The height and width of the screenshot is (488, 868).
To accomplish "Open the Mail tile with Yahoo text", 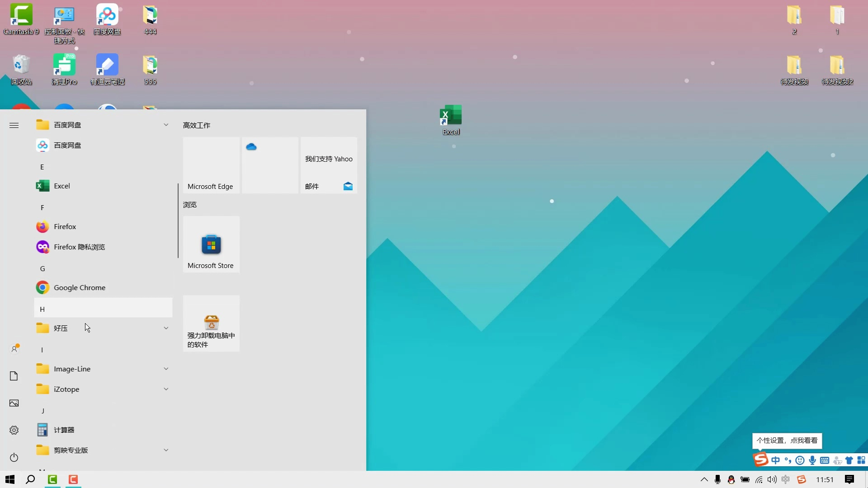I will pyautogui.click(x=329, y=165).
